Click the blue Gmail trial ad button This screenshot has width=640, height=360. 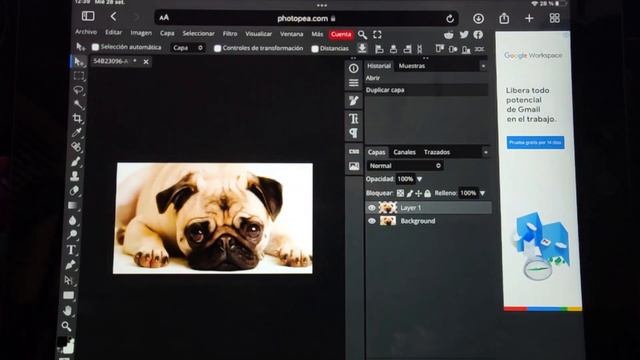click(x=536, y=142)
